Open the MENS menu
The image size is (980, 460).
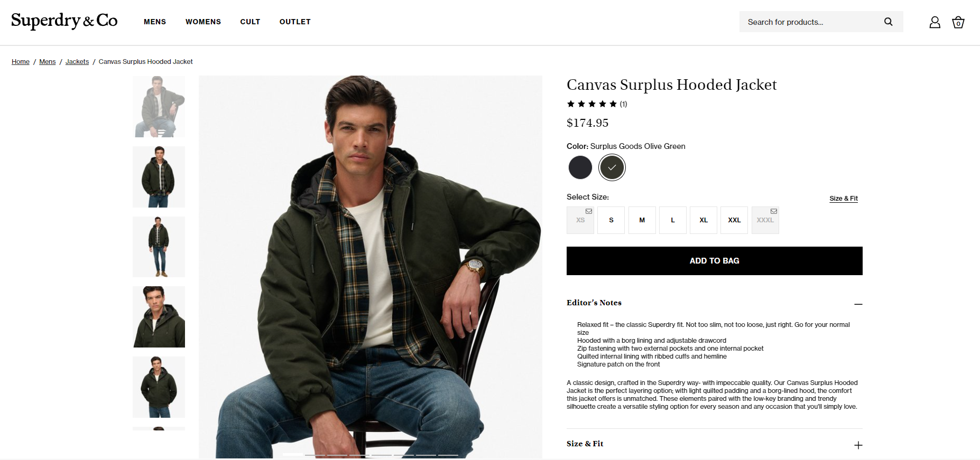coord(155,22)
